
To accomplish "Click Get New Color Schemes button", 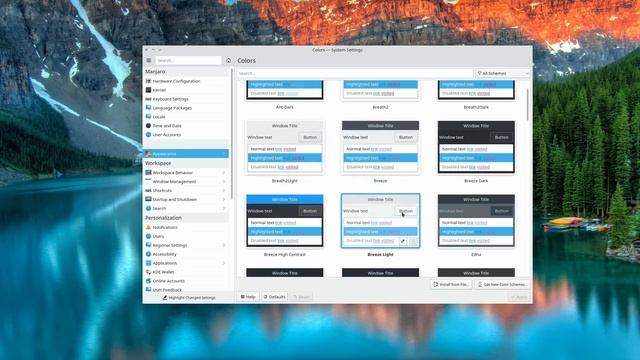I will (502, 284).
